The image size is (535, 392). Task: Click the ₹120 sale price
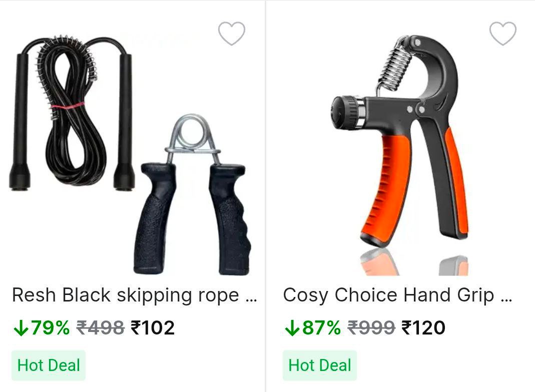(x=423, y=328)
